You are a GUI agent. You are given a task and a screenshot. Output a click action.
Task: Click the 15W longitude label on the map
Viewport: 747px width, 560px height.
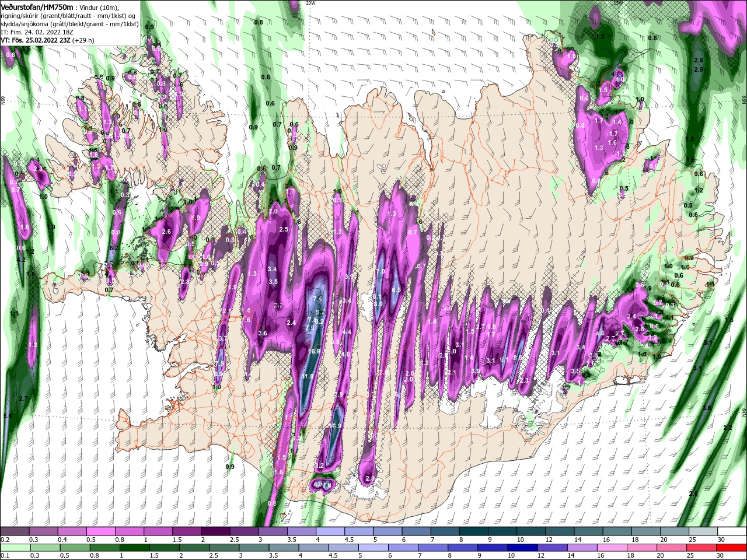click(619, 3)
